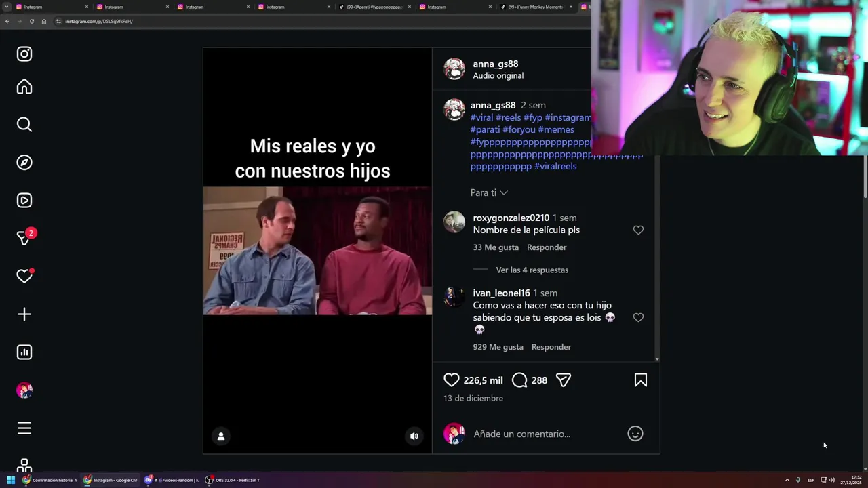Open the #memes hashtag

coord(556,130)
